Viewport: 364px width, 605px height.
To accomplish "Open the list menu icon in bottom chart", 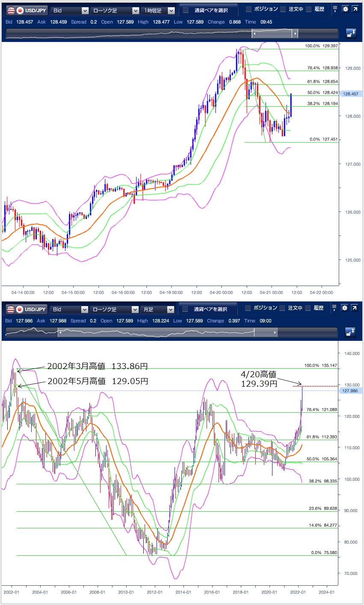I will tap(334, 309).
